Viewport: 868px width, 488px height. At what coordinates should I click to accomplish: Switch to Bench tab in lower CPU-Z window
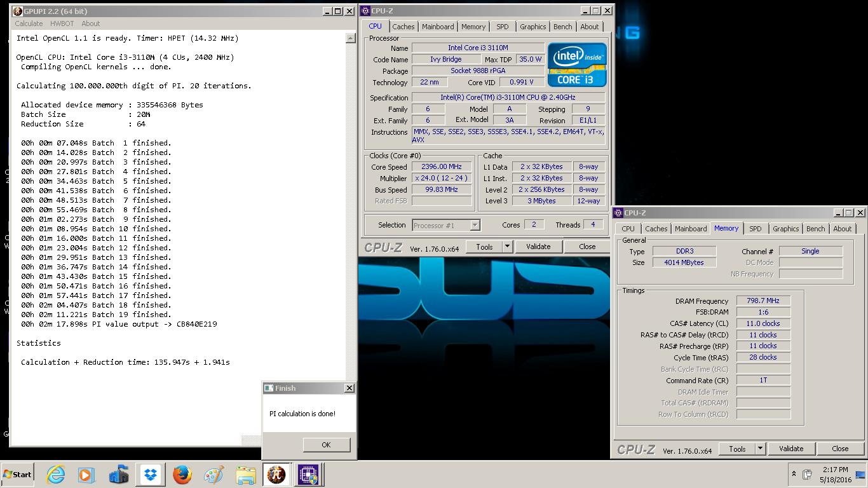pos(815,229)
